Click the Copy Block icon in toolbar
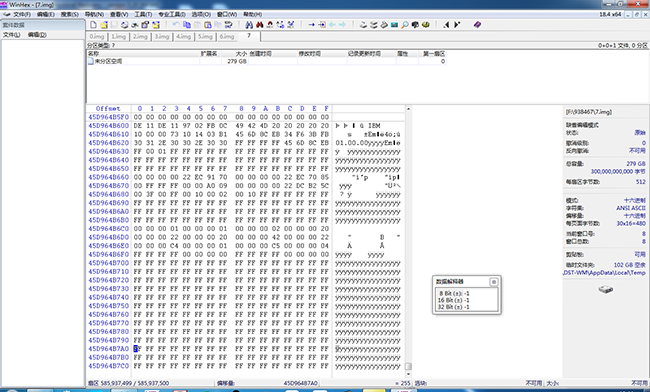This screenshot has height=392, width=650. coord(187,25)
